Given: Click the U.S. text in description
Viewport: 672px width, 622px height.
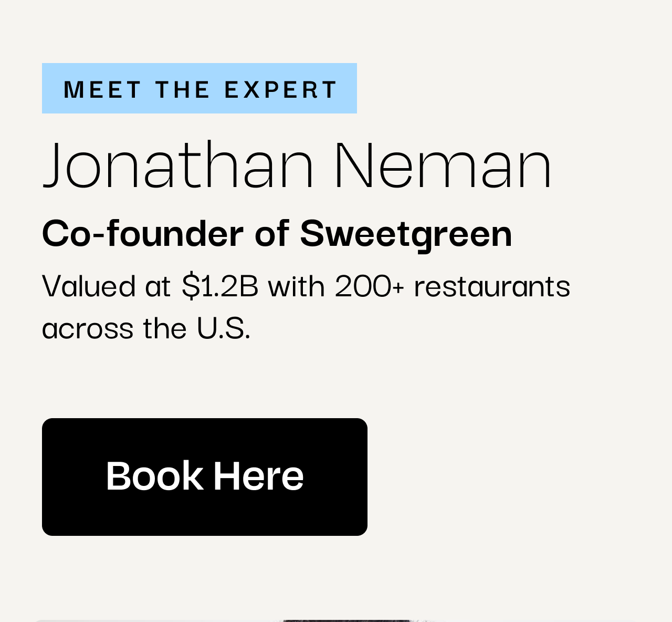Looking at the screenshot, I should tap(223, 328).
